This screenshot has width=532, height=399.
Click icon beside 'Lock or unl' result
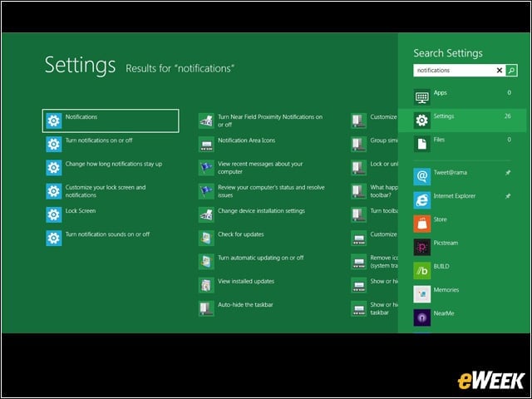[x=358, y=168]
